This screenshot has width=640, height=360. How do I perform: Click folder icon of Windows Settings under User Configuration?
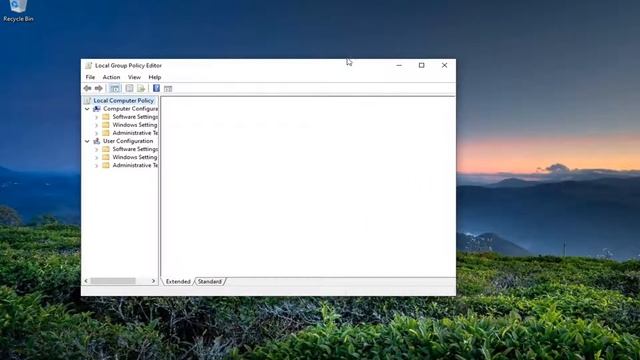(x=106, y=157)
